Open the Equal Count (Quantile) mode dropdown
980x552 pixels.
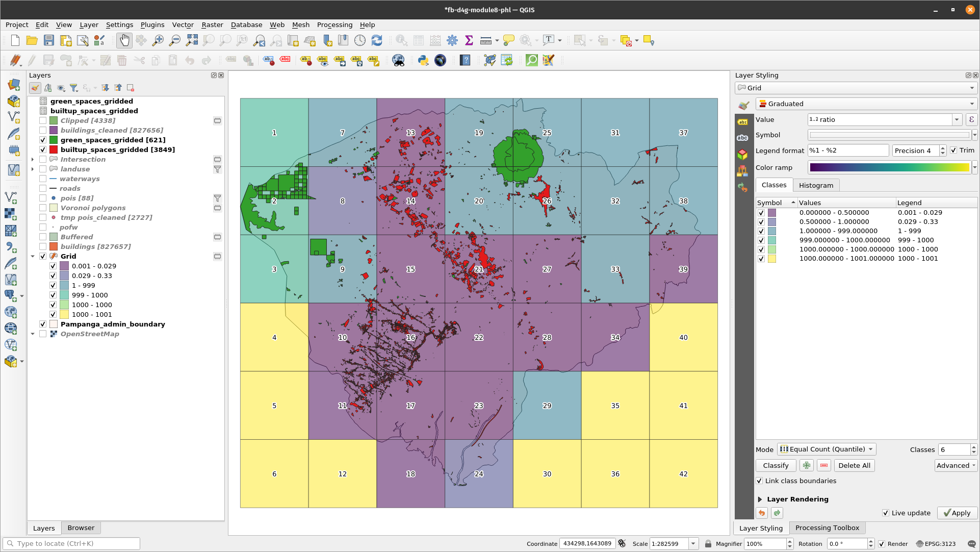click(x=826, y=449)
